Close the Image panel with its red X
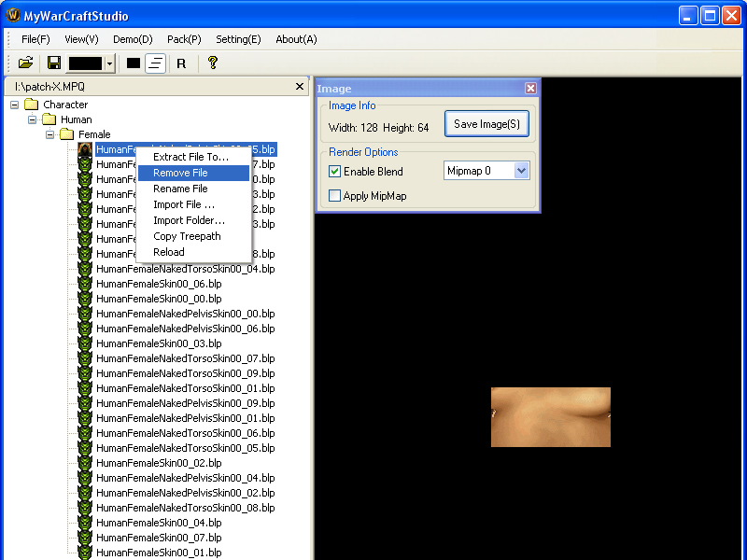Image resolution: width=747 pixels, height=560 pixels. click(x=530, y=88)
